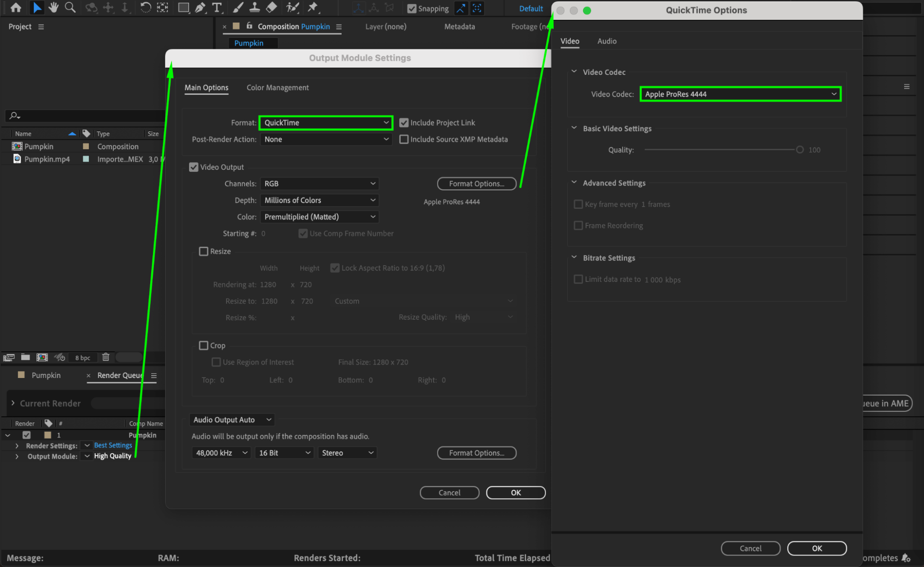
Task: Select the Pen tool
Action: 200,7
